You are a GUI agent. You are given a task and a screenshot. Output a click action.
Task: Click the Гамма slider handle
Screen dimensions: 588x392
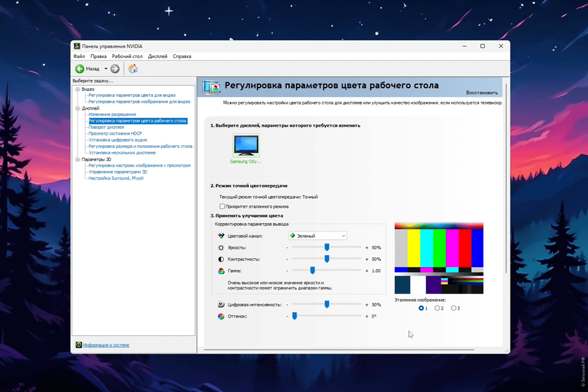[x=312, y=270]
